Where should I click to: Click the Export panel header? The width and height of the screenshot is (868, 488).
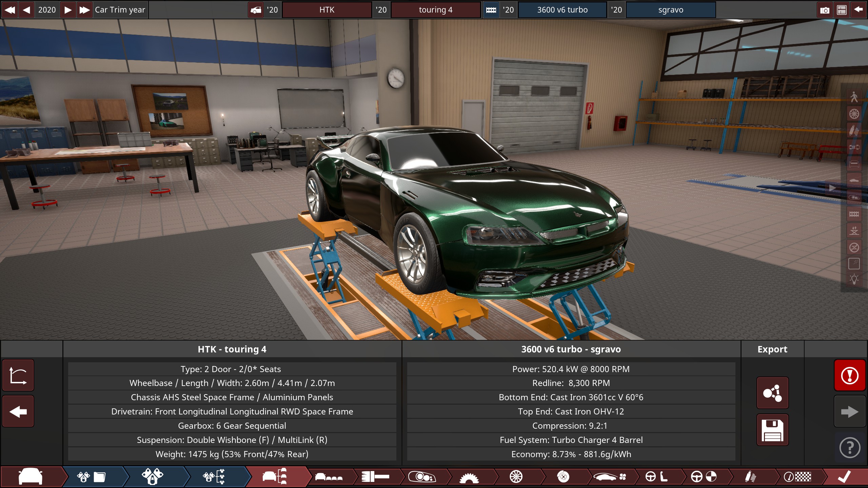point(772,349)
